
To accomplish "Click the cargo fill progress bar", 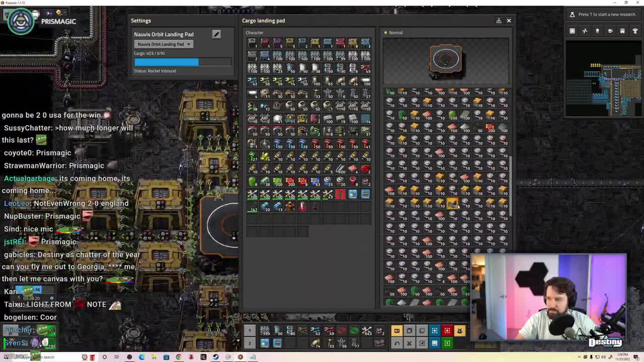I will point(183,62).
